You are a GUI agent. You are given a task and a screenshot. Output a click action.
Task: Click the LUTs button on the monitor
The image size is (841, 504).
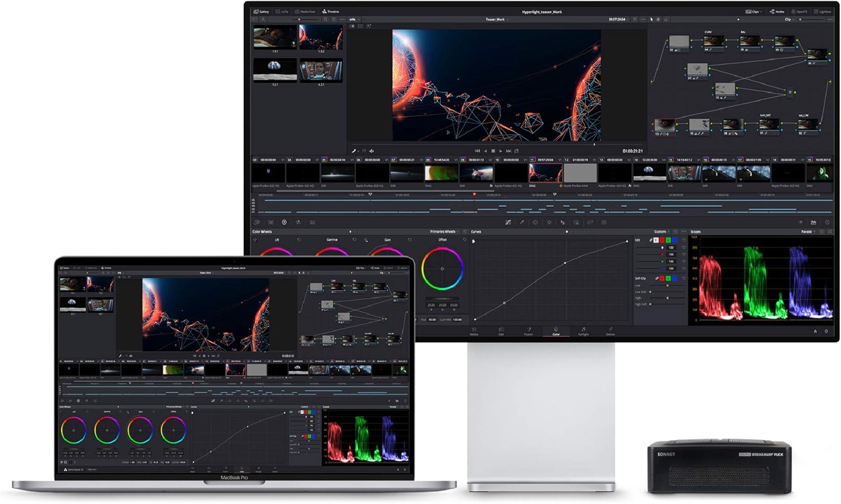282,11
